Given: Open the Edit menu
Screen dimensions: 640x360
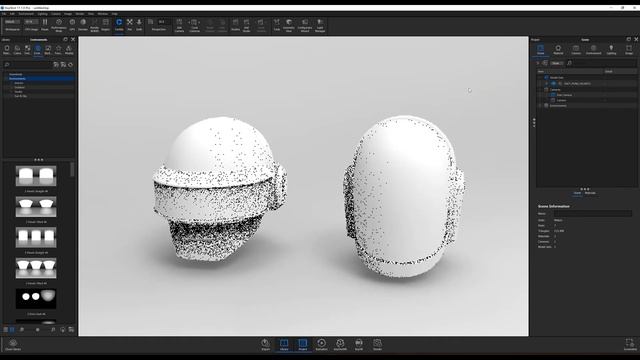Looking at the screenshot, I should pyautogui.click(x=12, y=14).
